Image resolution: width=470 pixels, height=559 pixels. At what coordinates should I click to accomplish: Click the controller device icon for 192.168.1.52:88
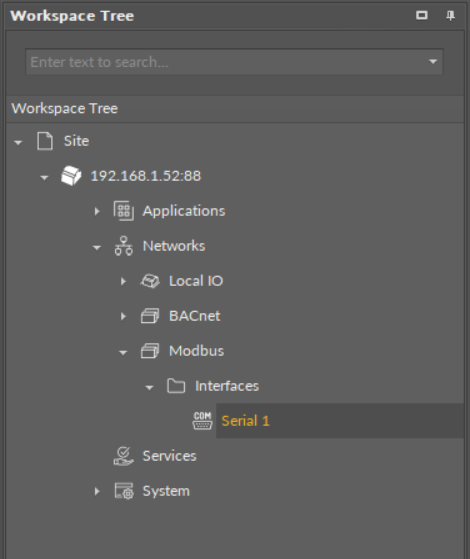[x=71, y=176]
